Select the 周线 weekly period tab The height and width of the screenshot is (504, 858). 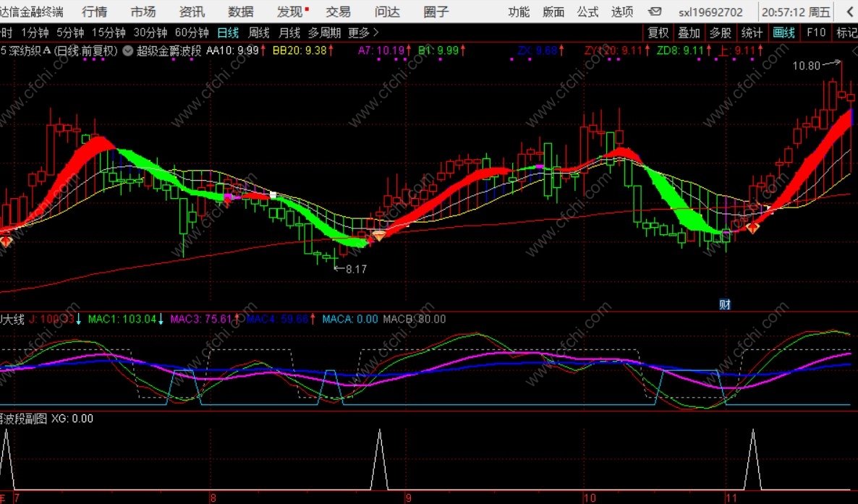click(x=259, y=33)
